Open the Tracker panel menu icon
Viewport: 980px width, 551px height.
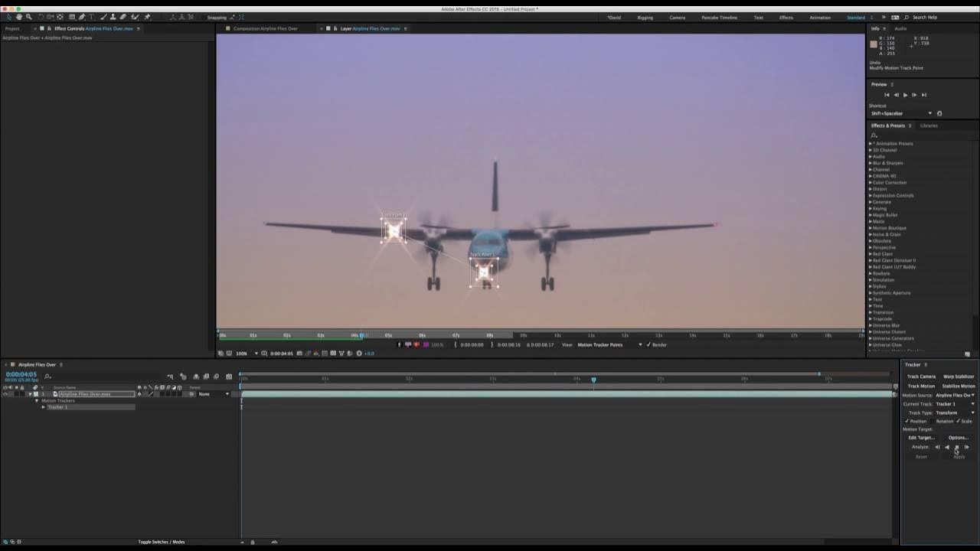click(926, 365)
